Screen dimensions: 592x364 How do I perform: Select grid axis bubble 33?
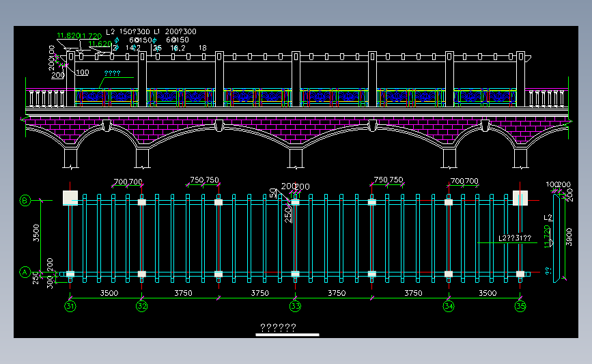click(x=295, y=306)
